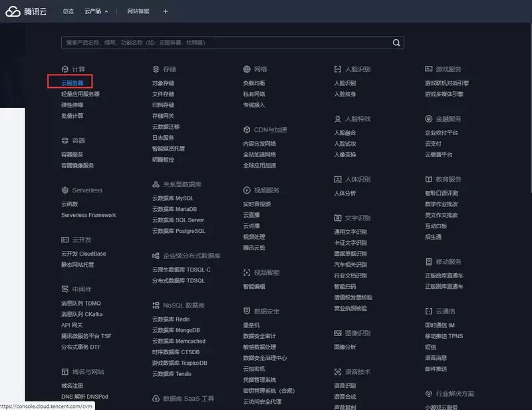
Task: Focus the product search input field
Action: 232,43
